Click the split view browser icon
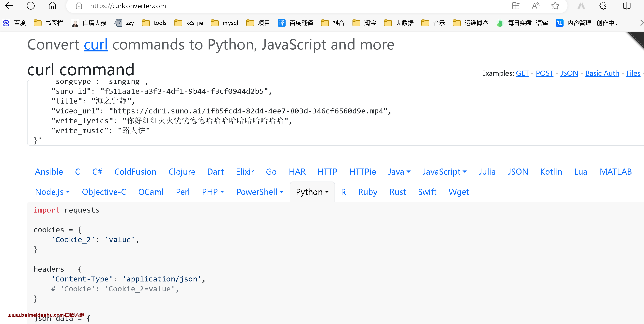Image resolution: width=644 pixels, height=324 pixels. (x=627, y=6)
